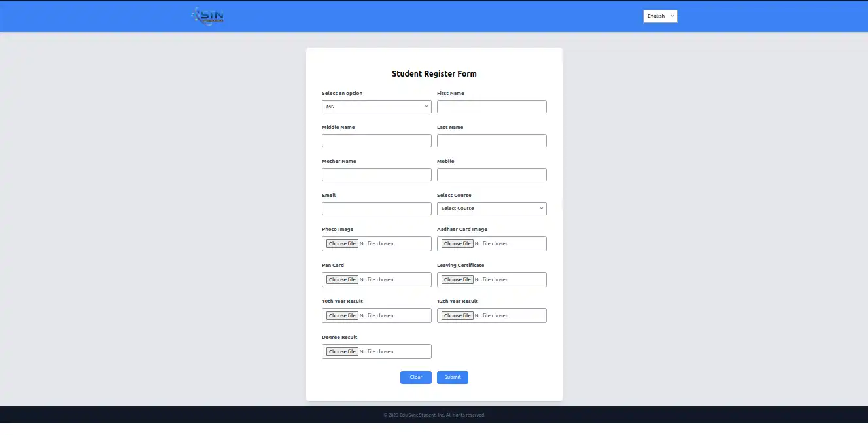868x435 pixels.
Task: Click the First Name input field
Action: pos(491,107)
